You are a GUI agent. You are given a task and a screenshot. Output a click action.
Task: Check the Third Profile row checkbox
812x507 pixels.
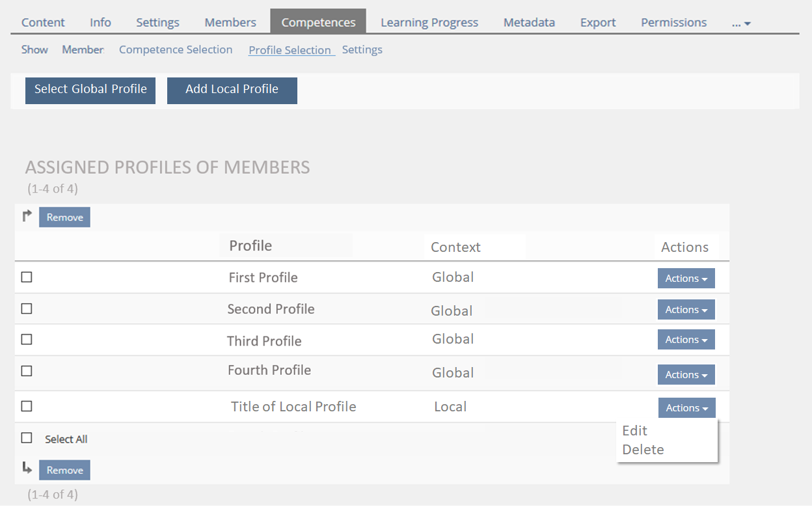pos(27,340)
